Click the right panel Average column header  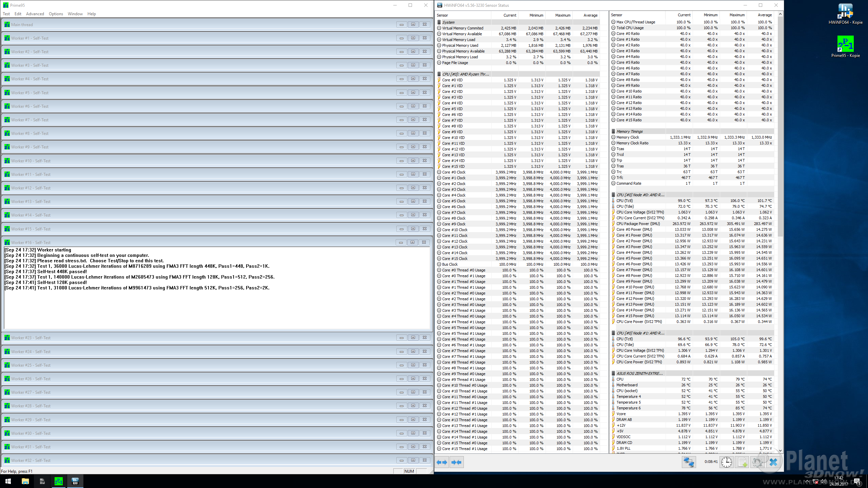(760, 15)
